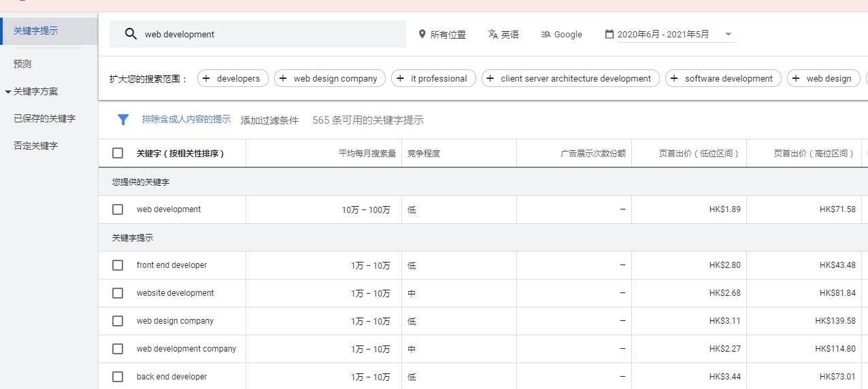Click the Google search network icon
Viewport: 868px width, 389px height.
coord(546,34)
